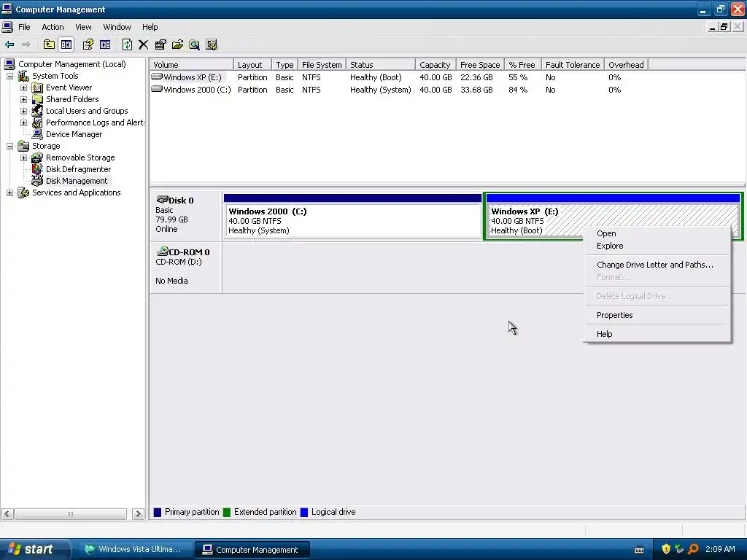Viewport: 747px width, 560px height.
Task: Expand Local Users and Groups node
Action: pos(23,111)
